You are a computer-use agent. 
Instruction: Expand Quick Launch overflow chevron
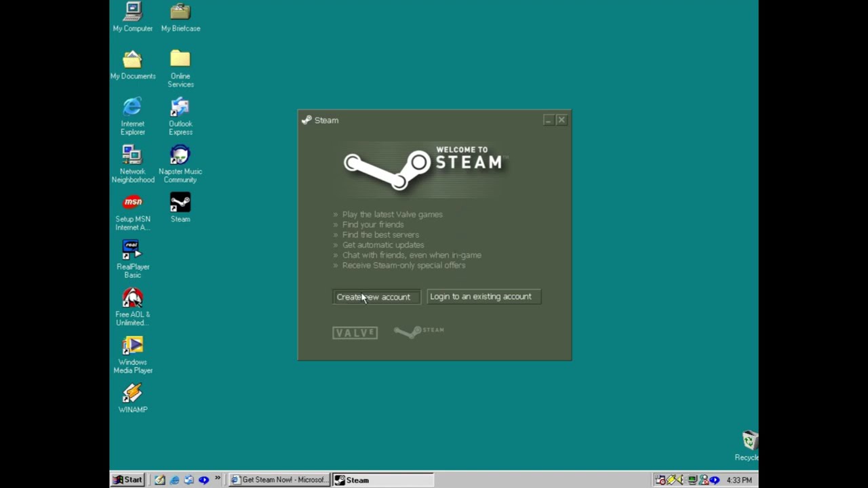[x=218, y=478]
